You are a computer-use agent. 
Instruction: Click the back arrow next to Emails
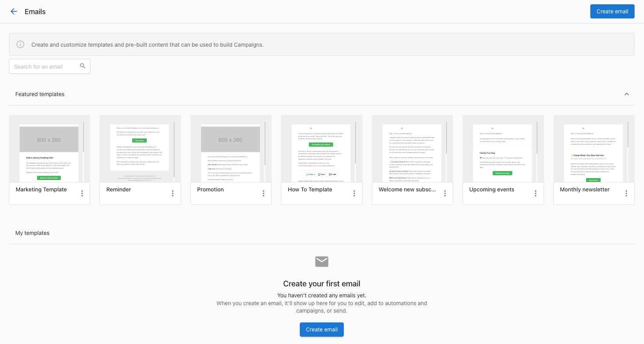point(14,12)
